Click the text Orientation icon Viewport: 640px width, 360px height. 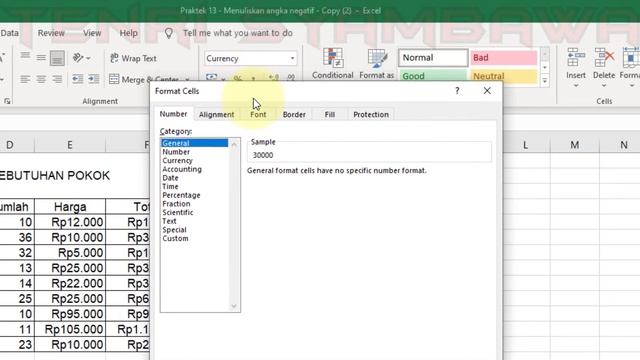(77, 58)
